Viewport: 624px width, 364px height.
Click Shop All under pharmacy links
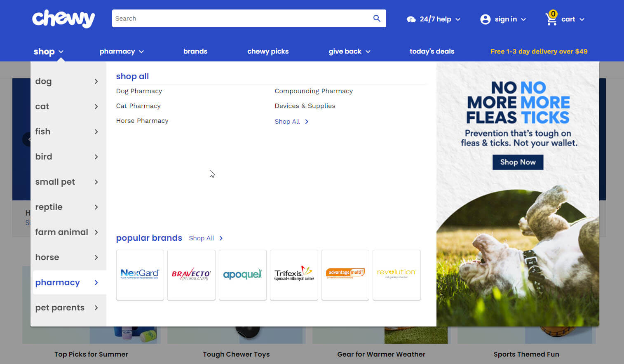(x=287, y=122)
